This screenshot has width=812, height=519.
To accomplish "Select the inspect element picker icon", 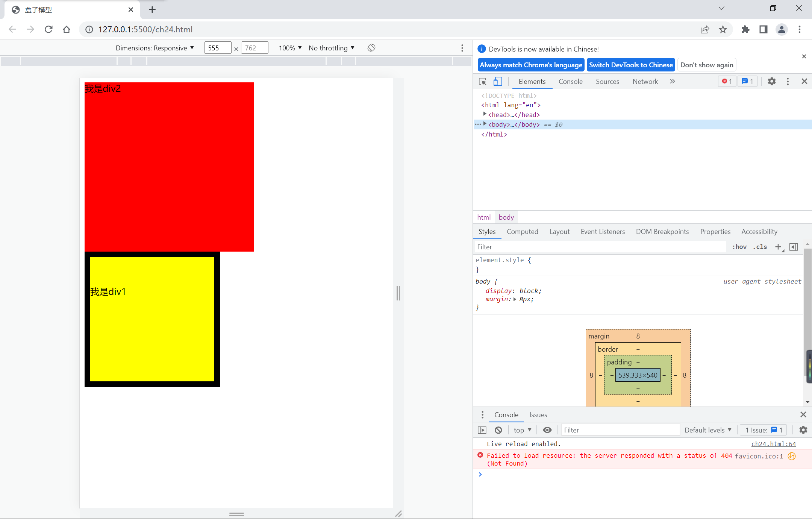I will point(483,82).
